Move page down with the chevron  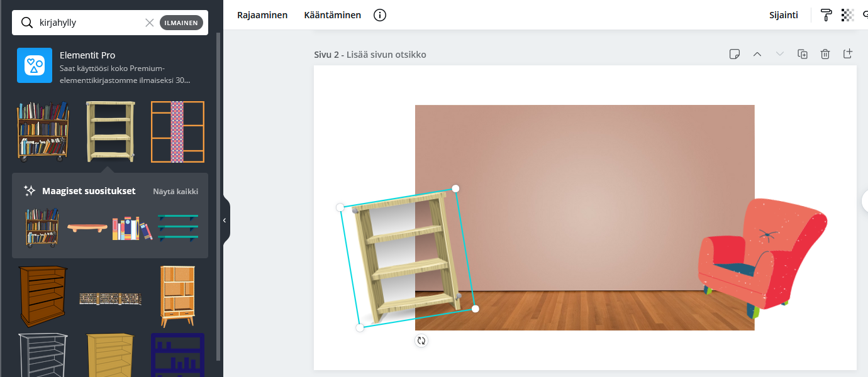tap(780, 54)
